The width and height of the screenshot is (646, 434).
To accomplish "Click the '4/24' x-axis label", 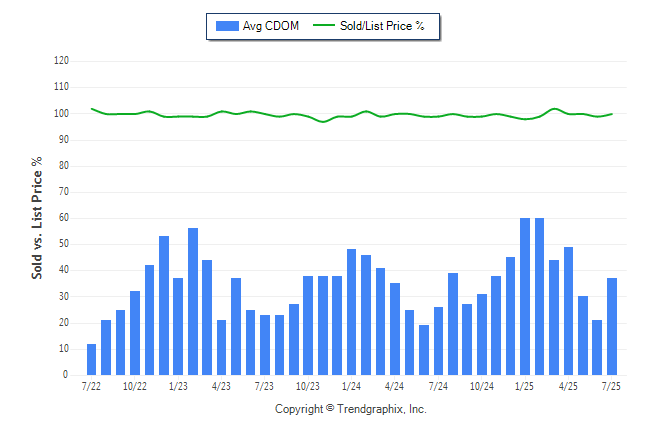I will 394,387.
